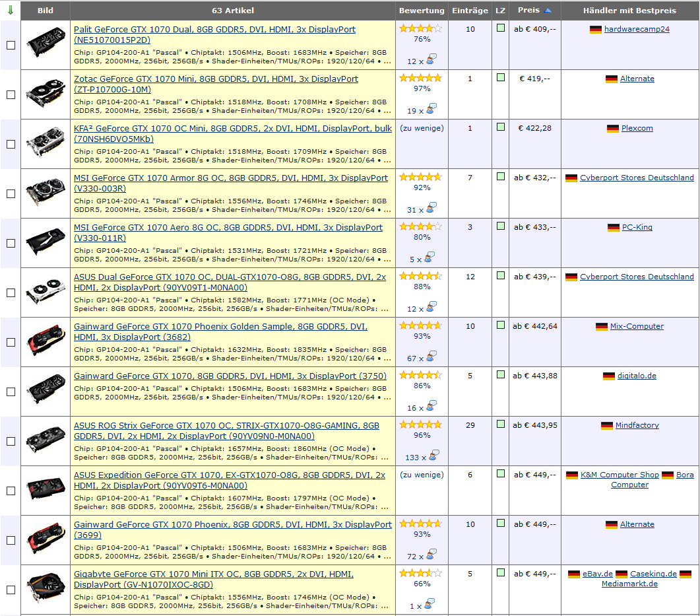Screen dimensions: 700x616
Task: Sort by Einträge column header
Action: 470,11
